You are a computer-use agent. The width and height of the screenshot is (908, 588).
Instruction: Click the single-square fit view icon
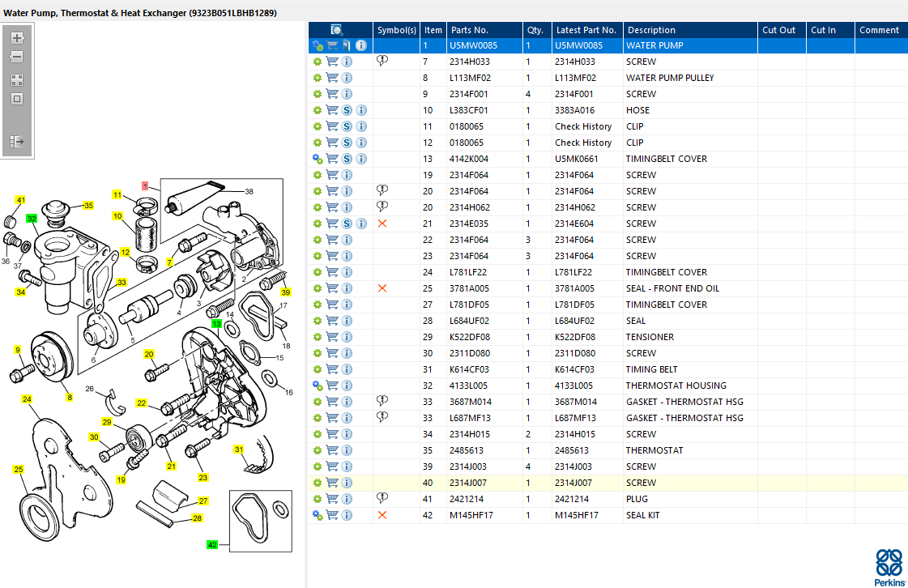tap(17, 99)
